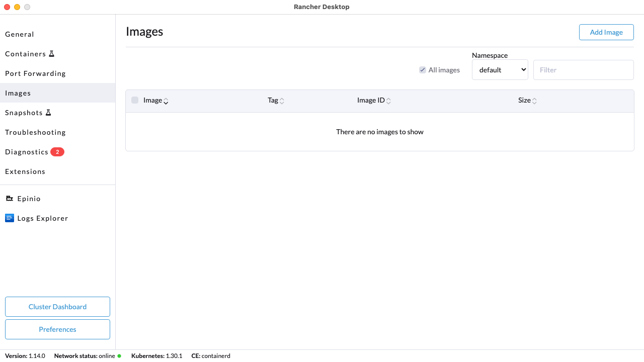The image size is (644, 362).
Task: Open the Cluster Dashboard
Action: pyautogui.click(x=57, y=307)
